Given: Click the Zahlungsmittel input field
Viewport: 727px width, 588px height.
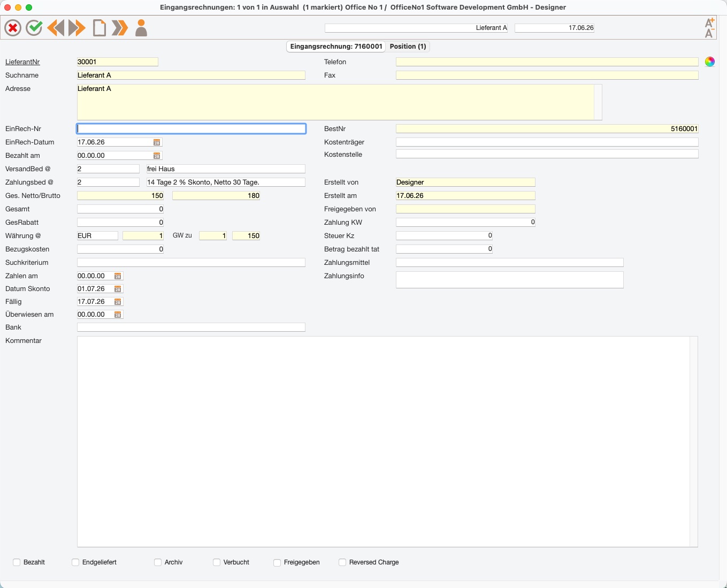Looking at the screenshot, I should tap(510, 263).
